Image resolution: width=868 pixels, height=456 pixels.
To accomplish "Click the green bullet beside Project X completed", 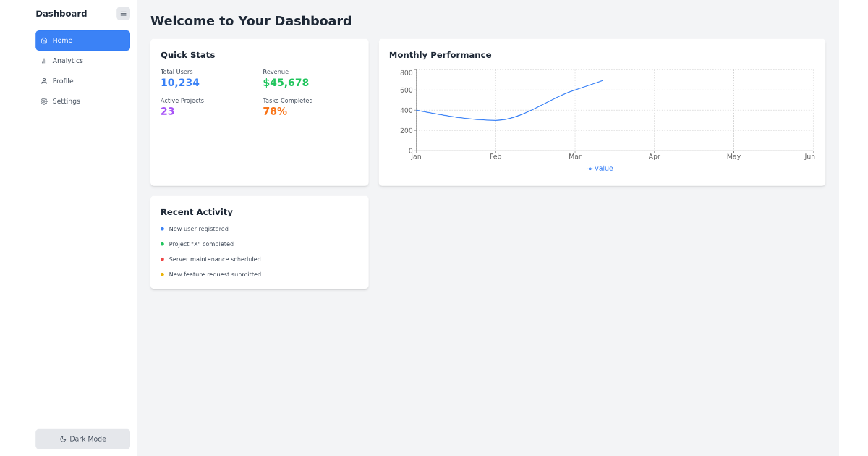I will tap(162, 244).
